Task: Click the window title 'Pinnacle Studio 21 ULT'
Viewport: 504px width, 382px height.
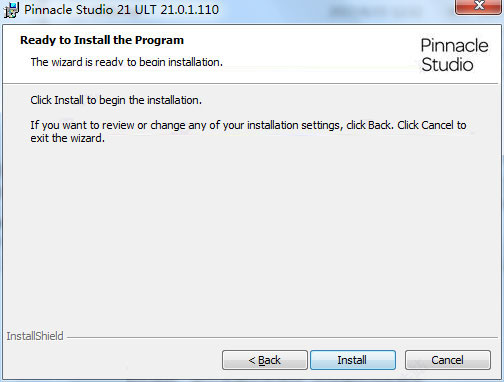Action: point(90,10)
